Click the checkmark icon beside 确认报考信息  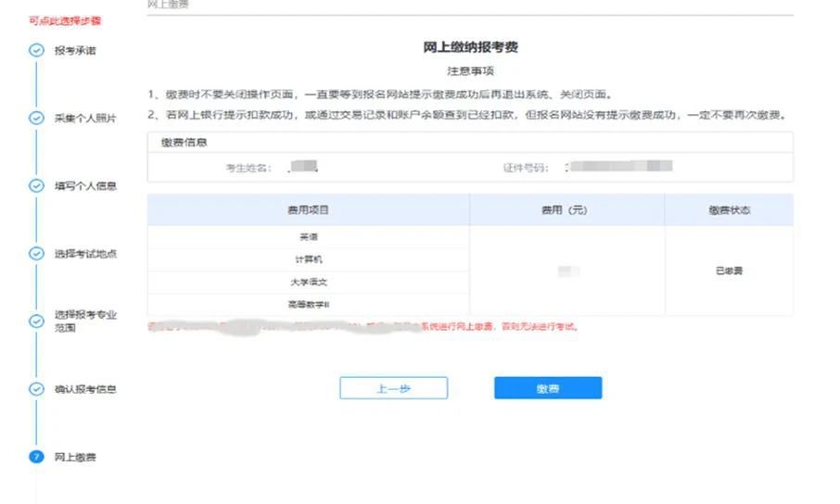tap(36, 389)
